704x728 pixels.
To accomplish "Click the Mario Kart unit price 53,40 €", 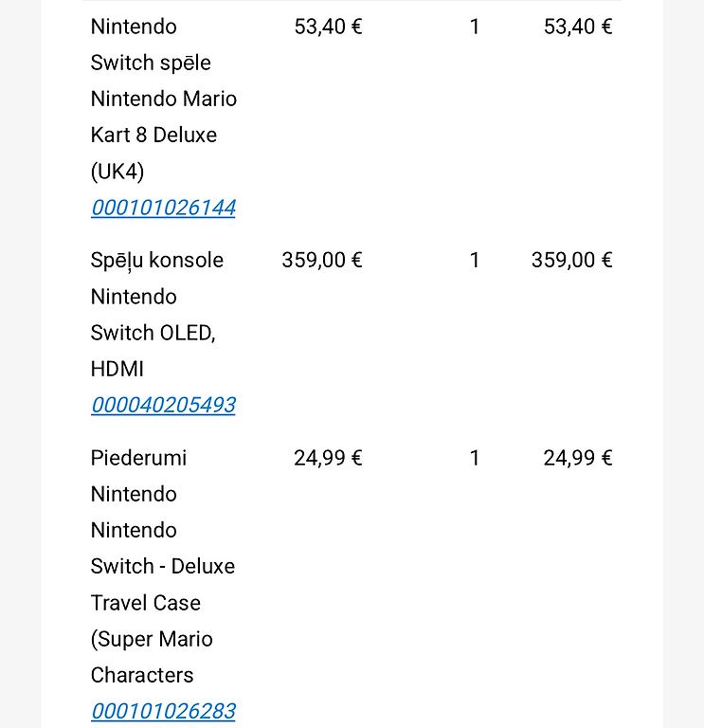I will pos(328,27).
